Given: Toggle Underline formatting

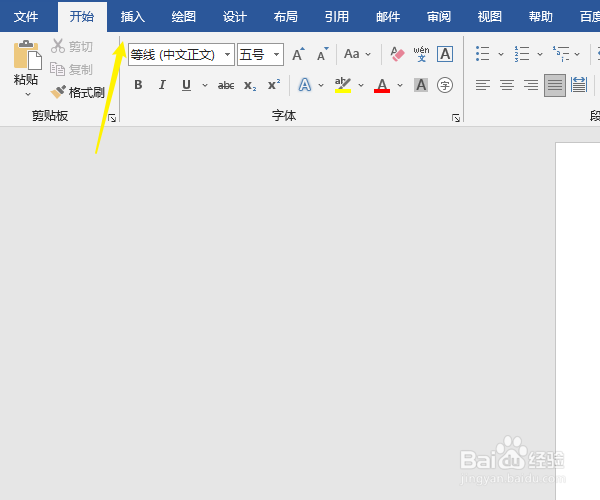Looking at the screenshot, I should click(186, 85).
